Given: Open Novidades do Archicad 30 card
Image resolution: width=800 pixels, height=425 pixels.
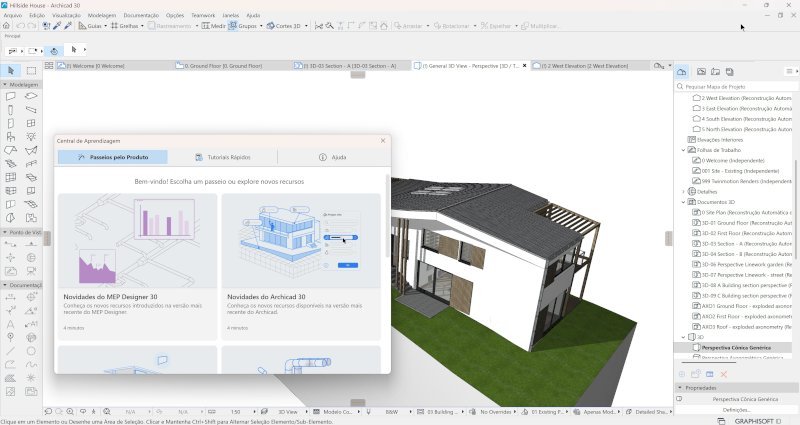Looking at the screenshot, I should 301,266.
